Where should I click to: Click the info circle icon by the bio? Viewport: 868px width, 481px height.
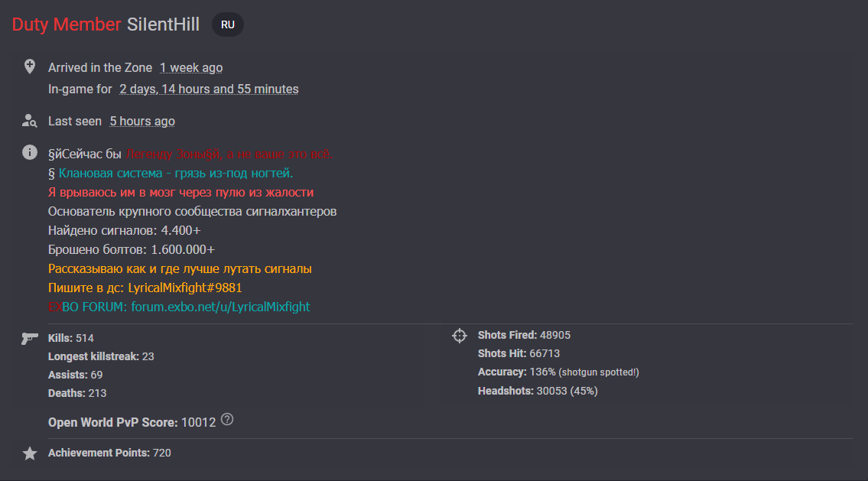[30, 153]
